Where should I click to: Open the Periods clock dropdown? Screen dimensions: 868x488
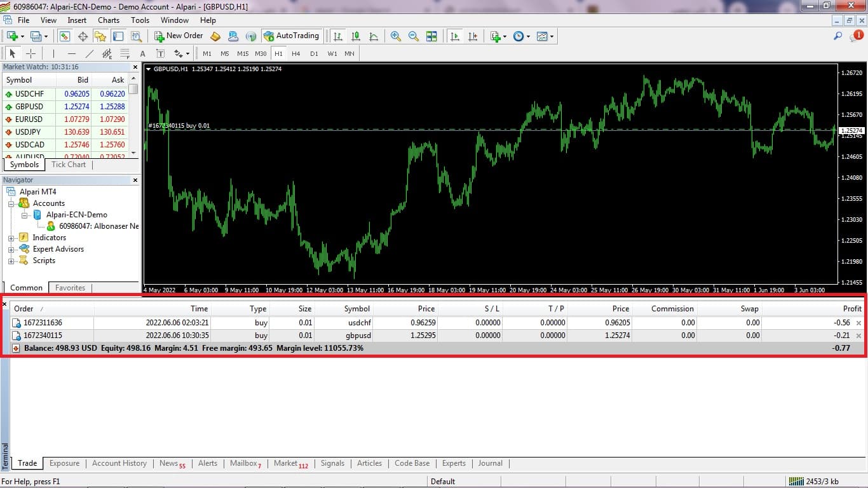(x=528, y=36)
